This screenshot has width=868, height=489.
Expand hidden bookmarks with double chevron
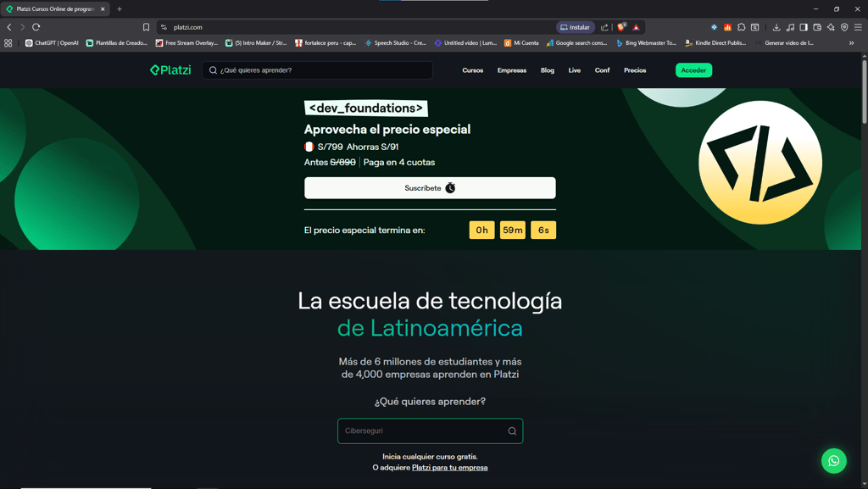[x=851, y=42]
